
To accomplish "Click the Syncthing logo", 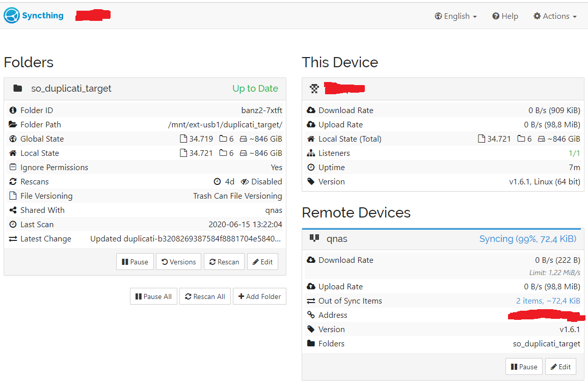I will point(34,15).
